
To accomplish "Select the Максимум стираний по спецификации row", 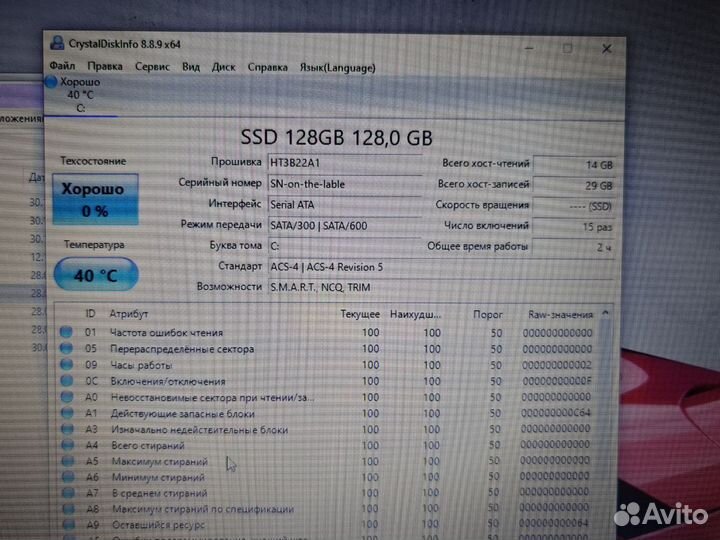I will point(327,508).
